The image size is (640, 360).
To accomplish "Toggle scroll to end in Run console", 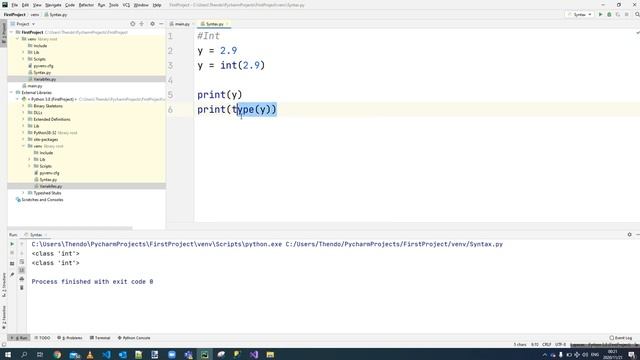I will point(22,270).
